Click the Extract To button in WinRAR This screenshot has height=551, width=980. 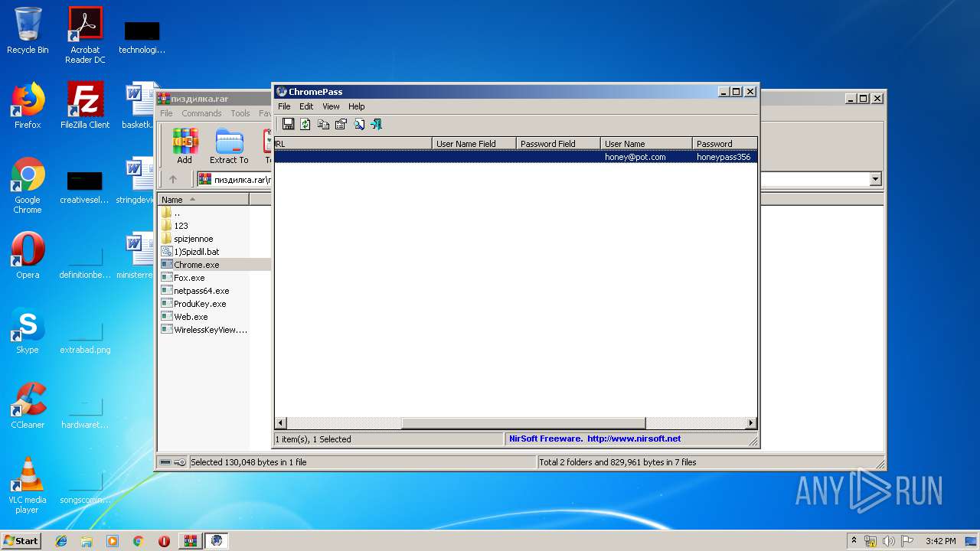pos(229,145)
